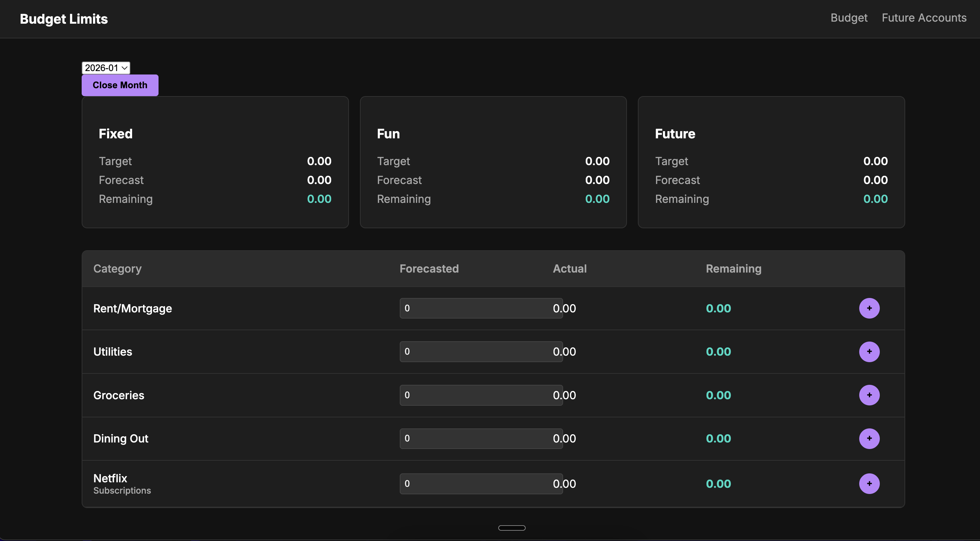Click Utilities remaining 0.00 value

(718, 352)
